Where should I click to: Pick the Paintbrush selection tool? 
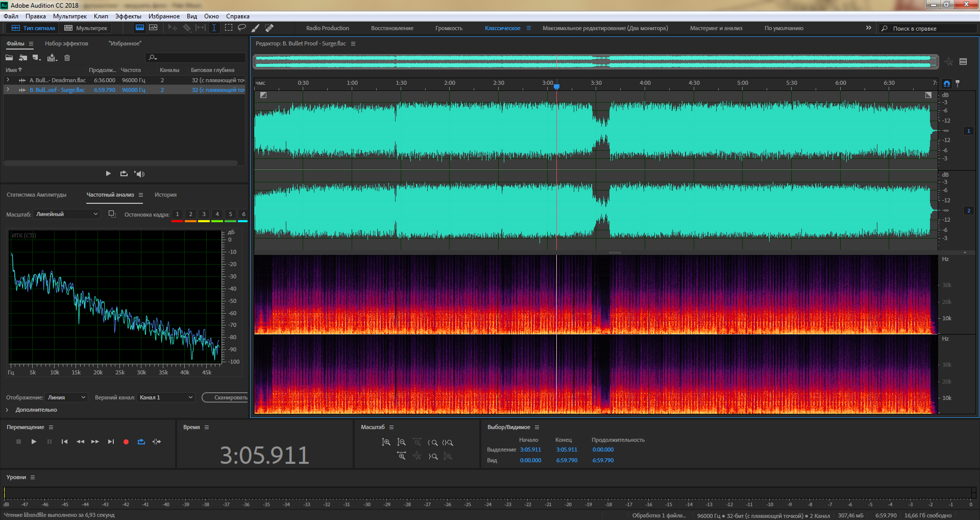pyautogui.click(x=256, y=28)
